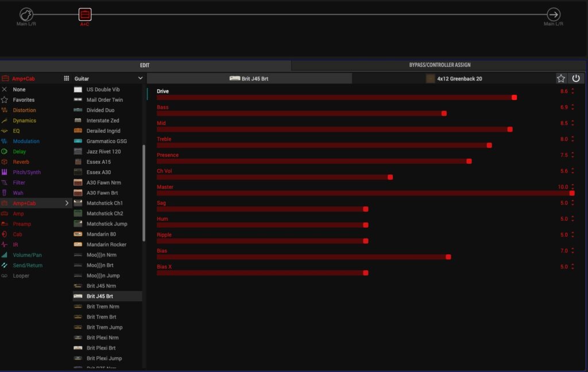This screenshot has width=588, height=372.
Task: Choose the Mandarin Rocker amp model
Action: pos(106,245)
